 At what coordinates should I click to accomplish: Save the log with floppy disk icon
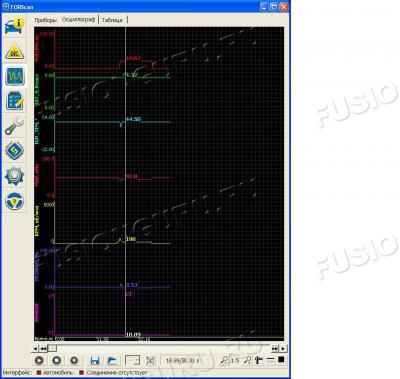(x=95, y=360)
